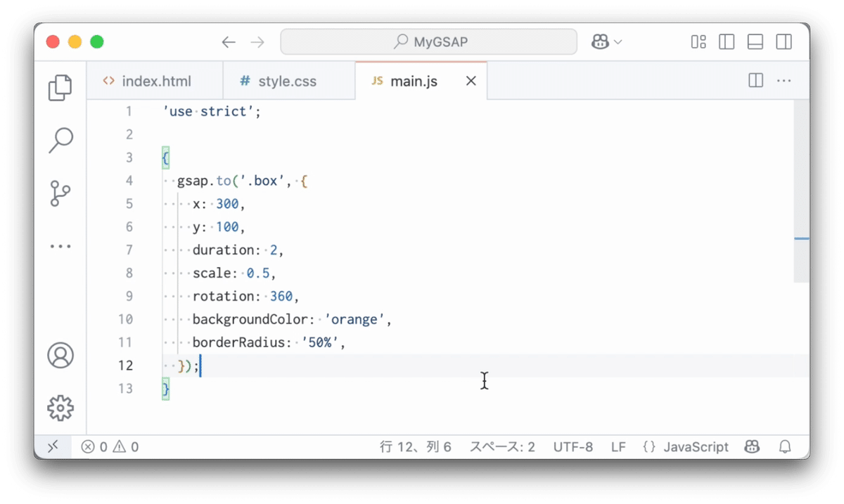Screen dimensions: 844x504
Task: Split the editor using the split icon
Action: (755, 80)
